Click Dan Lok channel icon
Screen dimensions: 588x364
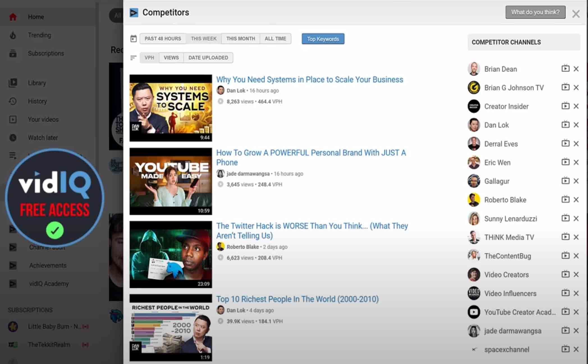473,125
